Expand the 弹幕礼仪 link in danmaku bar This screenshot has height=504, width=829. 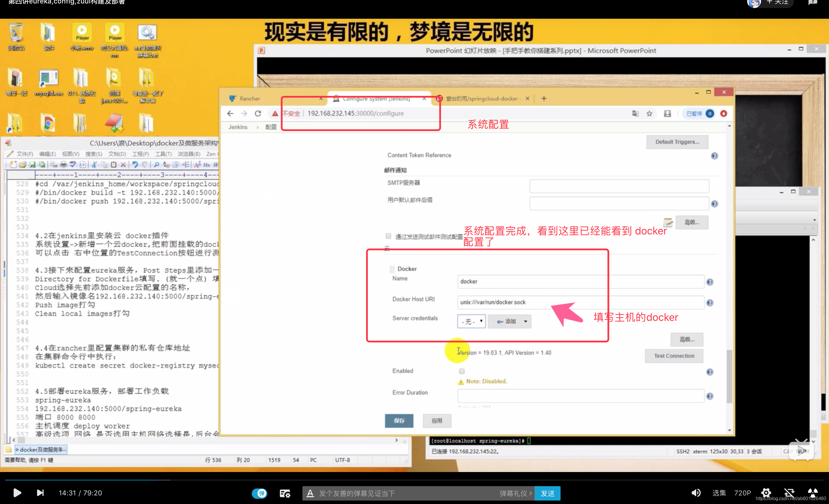click(x=515, y=493)
